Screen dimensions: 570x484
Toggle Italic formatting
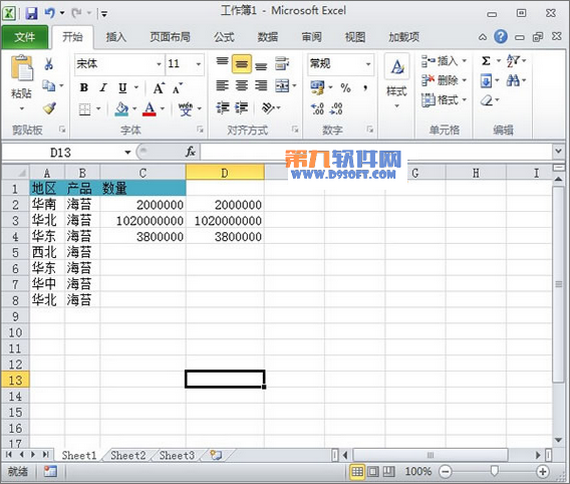(104, 88)
